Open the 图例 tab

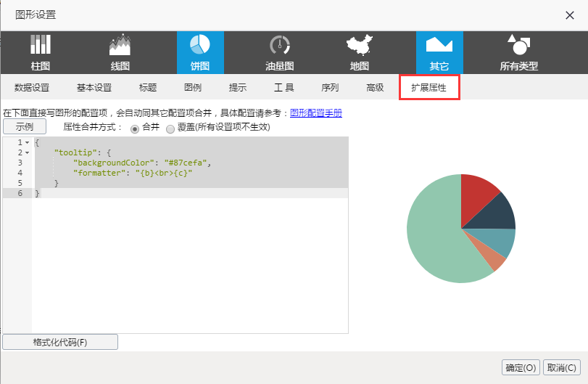click(193, 87)
